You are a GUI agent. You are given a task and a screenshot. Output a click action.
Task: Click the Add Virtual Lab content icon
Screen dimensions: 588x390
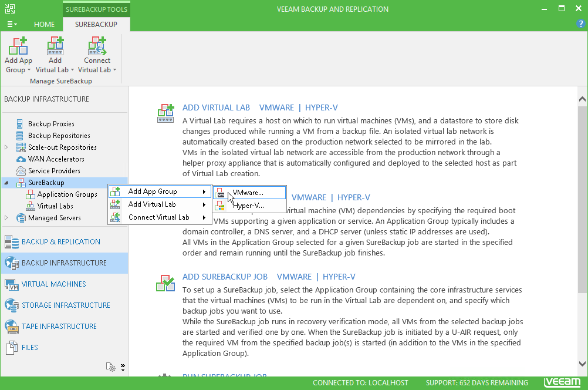tap(165, 113)
